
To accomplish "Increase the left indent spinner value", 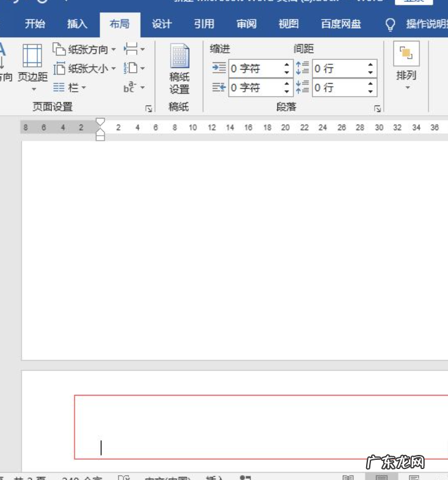I will click(287, 65).
